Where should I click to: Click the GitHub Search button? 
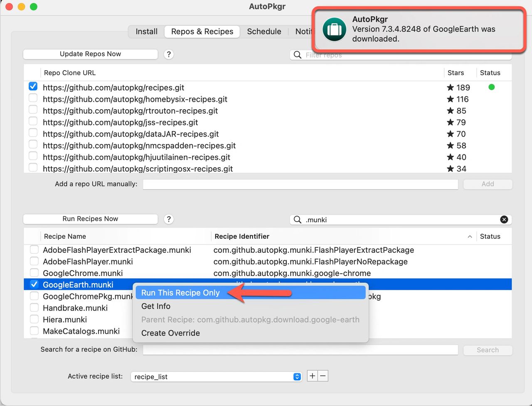coord(488,350)
